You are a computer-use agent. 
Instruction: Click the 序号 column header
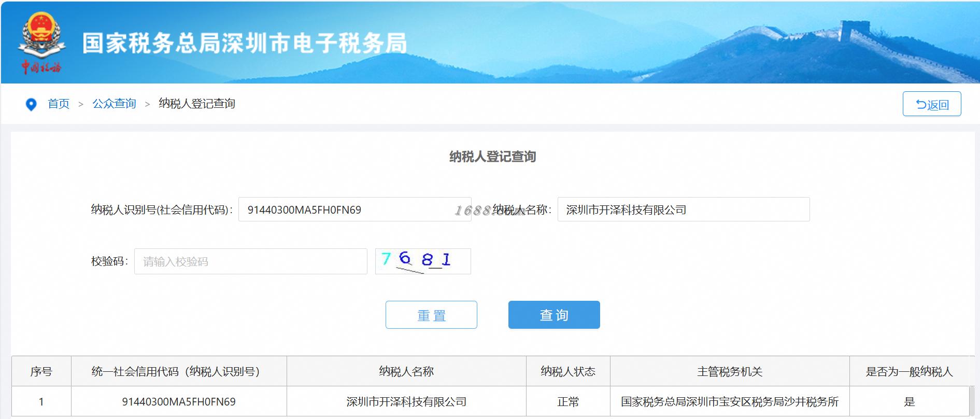[x=41, y=371]
